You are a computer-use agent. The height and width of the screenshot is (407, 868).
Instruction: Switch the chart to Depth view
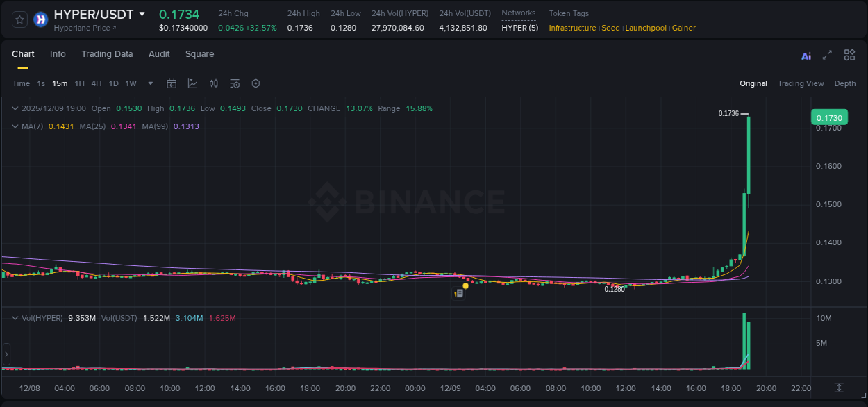click(x=844, y=83)
